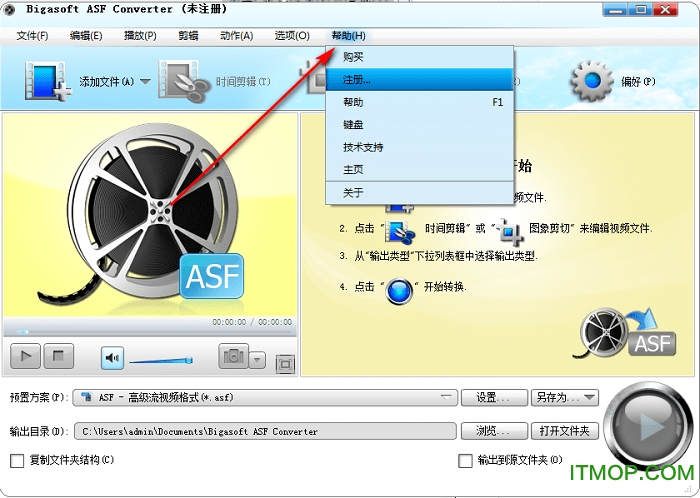Expand the Add File dropdown arrow

[x=145, y=82]
